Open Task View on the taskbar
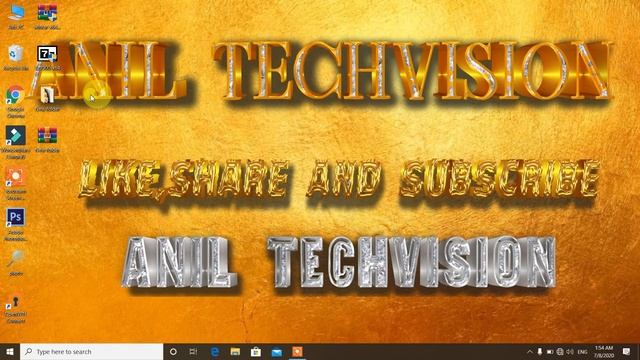 193,351
